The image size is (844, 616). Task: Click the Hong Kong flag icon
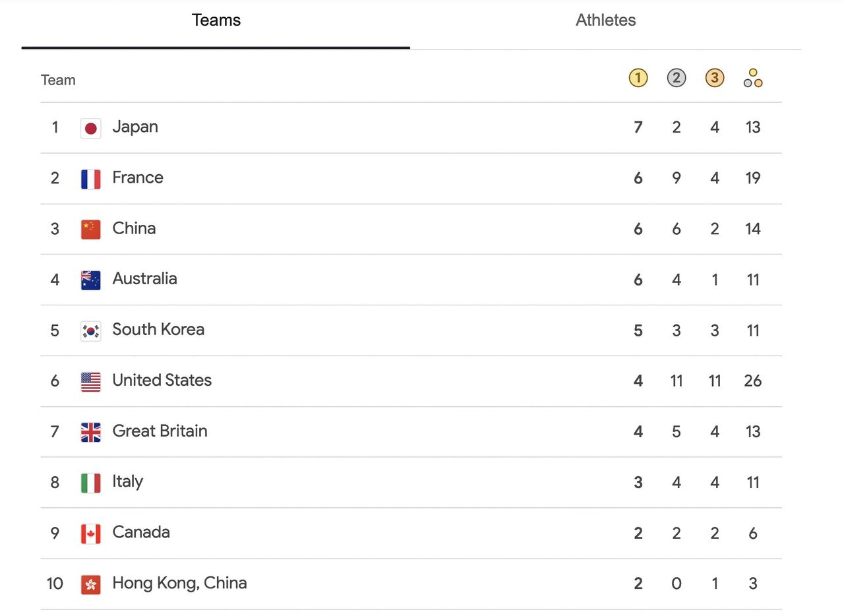91,584
